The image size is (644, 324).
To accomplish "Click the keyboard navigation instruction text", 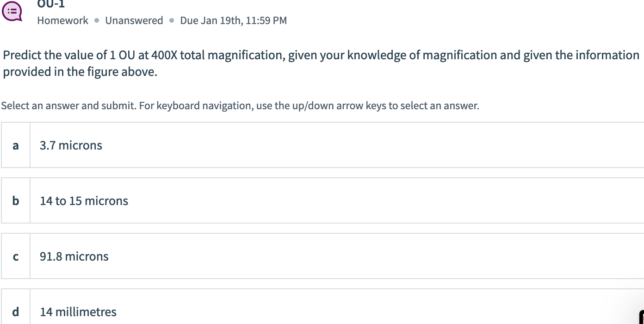I will 309,106.
